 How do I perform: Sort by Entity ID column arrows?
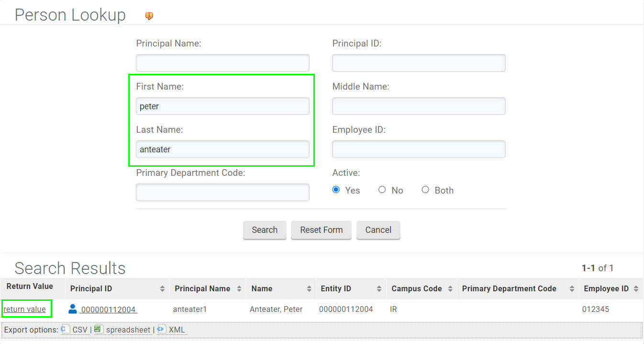pos(379,289)
